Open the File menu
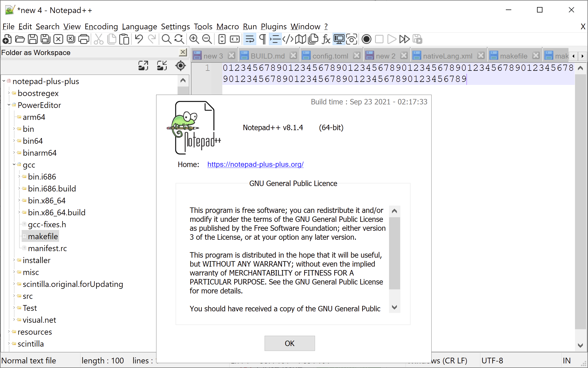 [x=8, y=26]
